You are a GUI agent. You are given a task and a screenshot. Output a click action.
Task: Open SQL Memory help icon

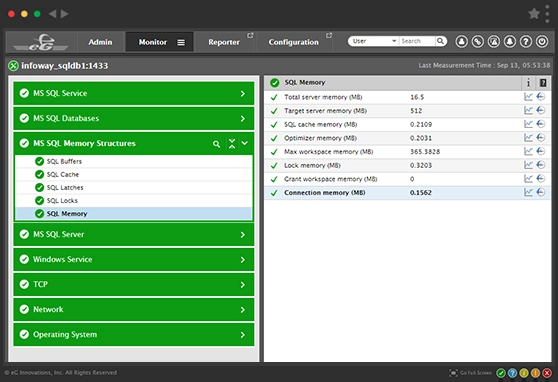pyautogui.click(x=543, y=83)
